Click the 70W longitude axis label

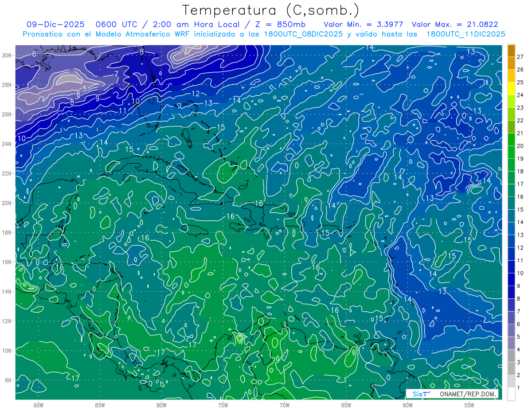coord(285,406)
